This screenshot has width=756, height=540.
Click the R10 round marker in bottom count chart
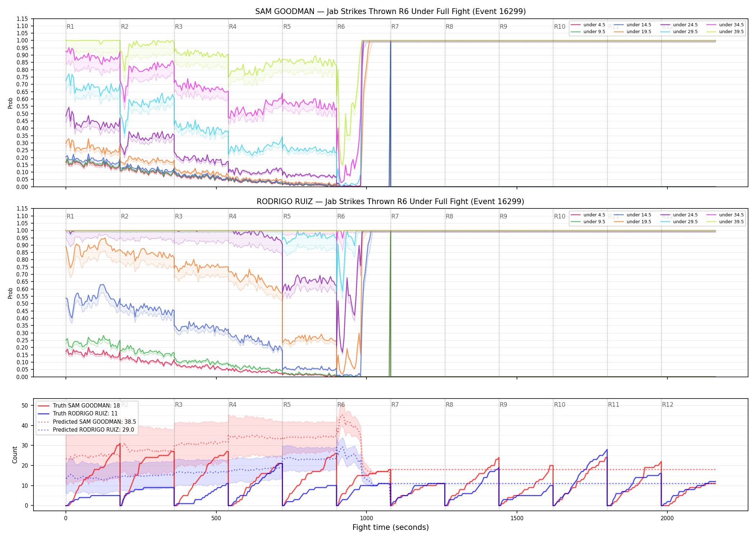[x=559, y=405]
